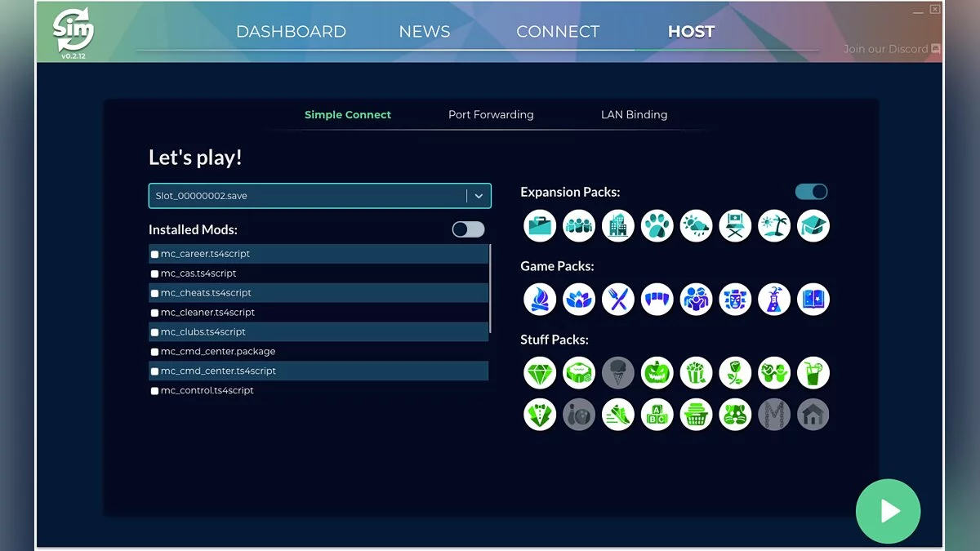Tick the mc_cmd_center.package checkbox
980x551 pixels.
point(155,352)
